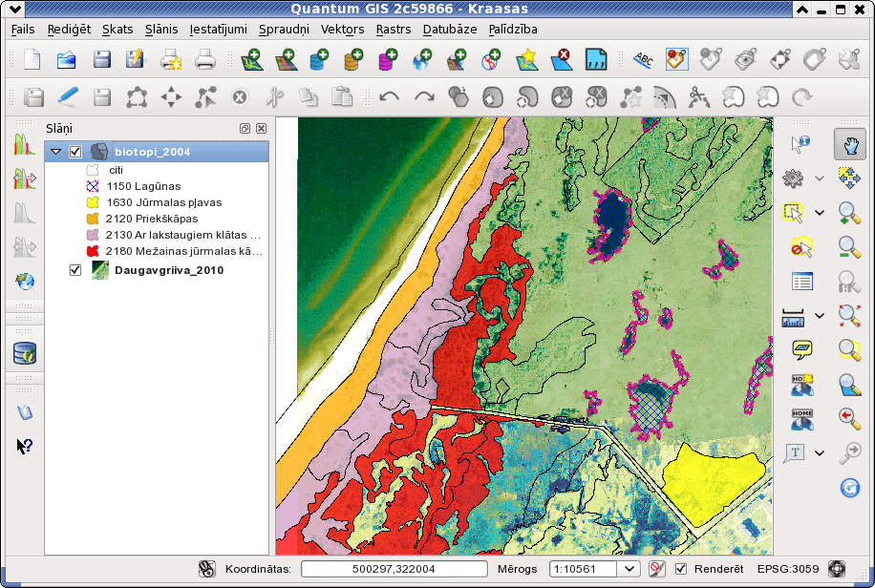Open the Palīdzība menu
875x588 pixels.
[x=513, y=29]
